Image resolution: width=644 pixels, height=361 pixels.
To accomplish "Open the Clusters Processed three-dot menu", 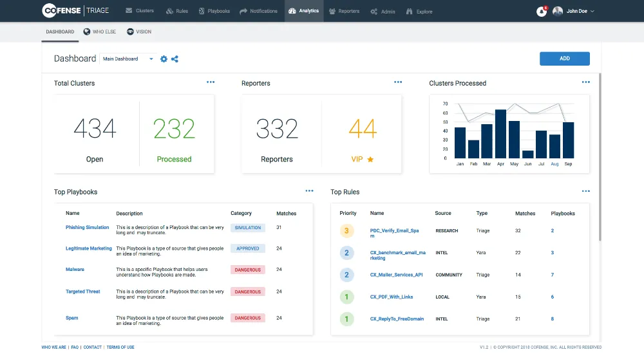I will click(585, 82).
